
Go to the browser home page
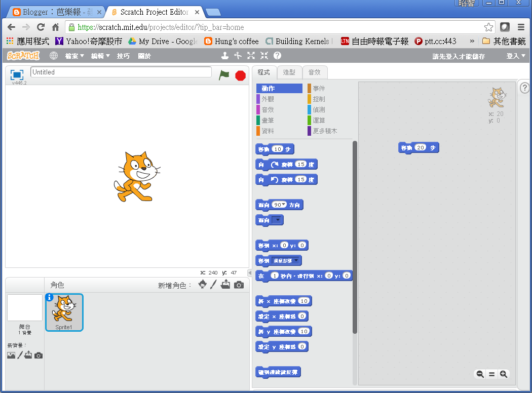(x=56, y=27)
